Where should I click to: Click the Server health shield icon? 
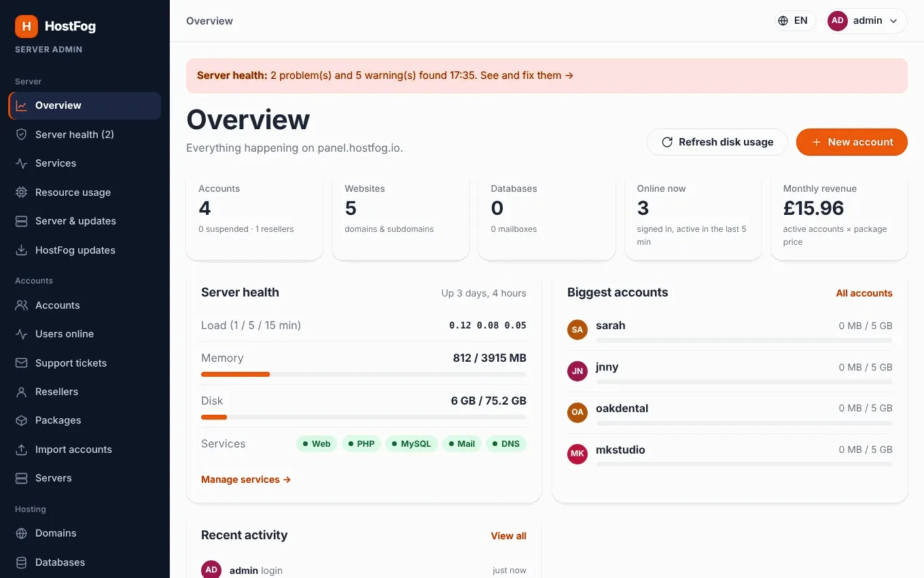coord(22,135)
